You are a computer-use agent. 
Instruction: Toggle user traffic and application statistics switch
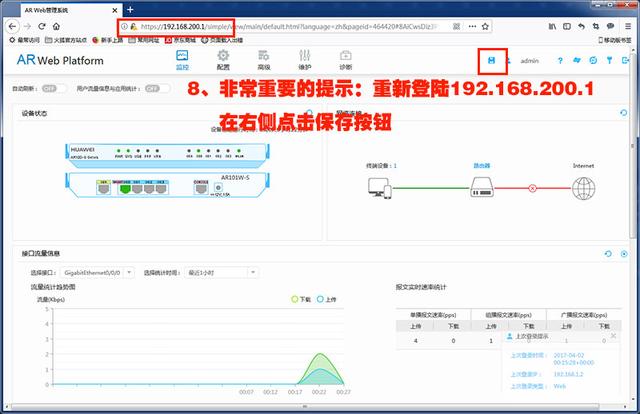click(158, 88)
